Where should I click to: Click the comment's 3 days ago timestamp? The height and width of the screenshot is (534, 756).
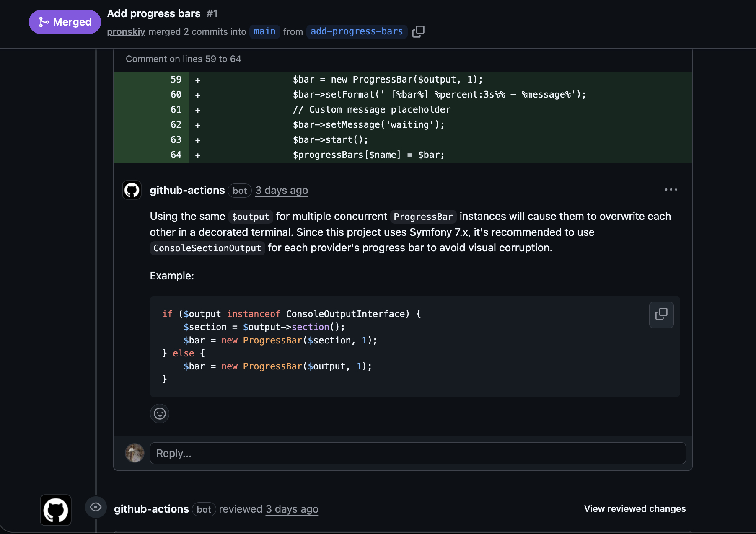coord(282,191)
